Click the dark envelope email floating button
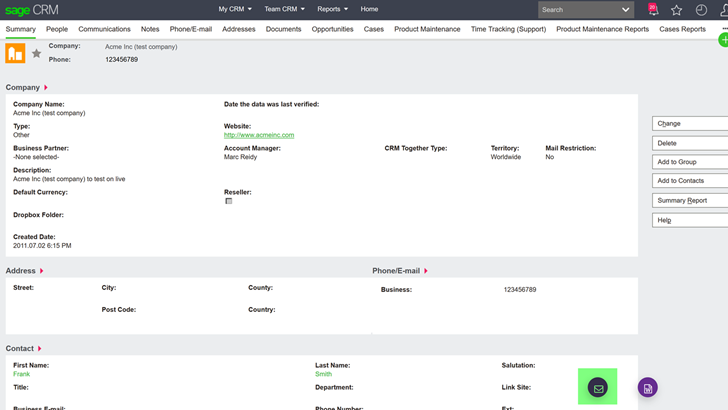Viewport: 728px width, 410px height. pos(598,388)
